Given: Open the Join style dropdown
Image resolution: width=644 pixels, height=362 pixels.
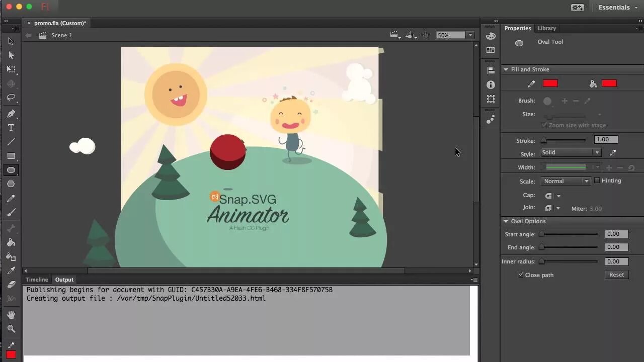Looking at the screenshot, I should 552,208.
